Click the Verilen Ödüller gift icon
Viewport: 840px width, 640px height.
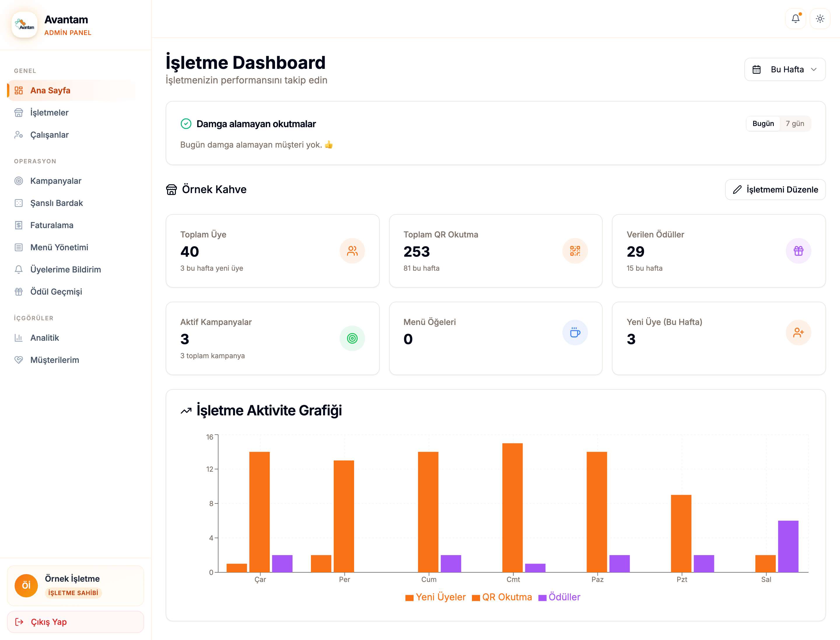click(x=799, y=251)
